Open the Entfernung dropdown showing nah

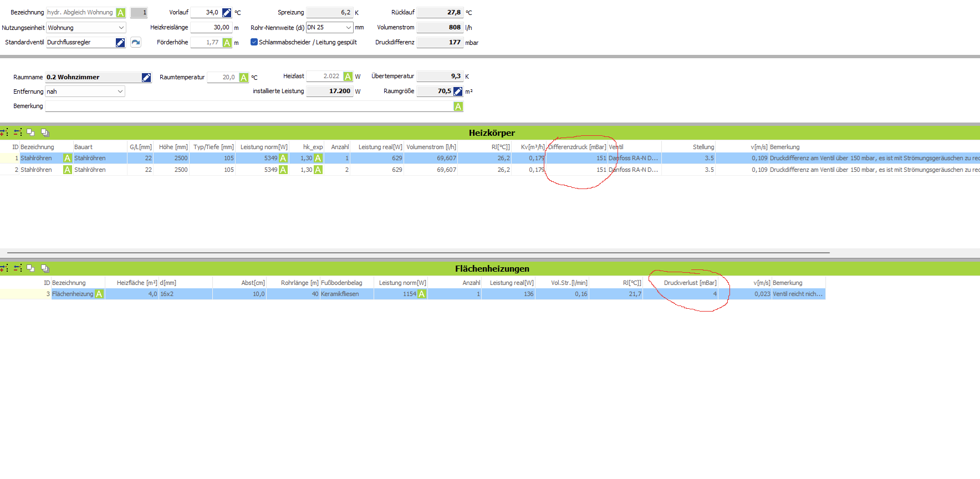[85, 91]
